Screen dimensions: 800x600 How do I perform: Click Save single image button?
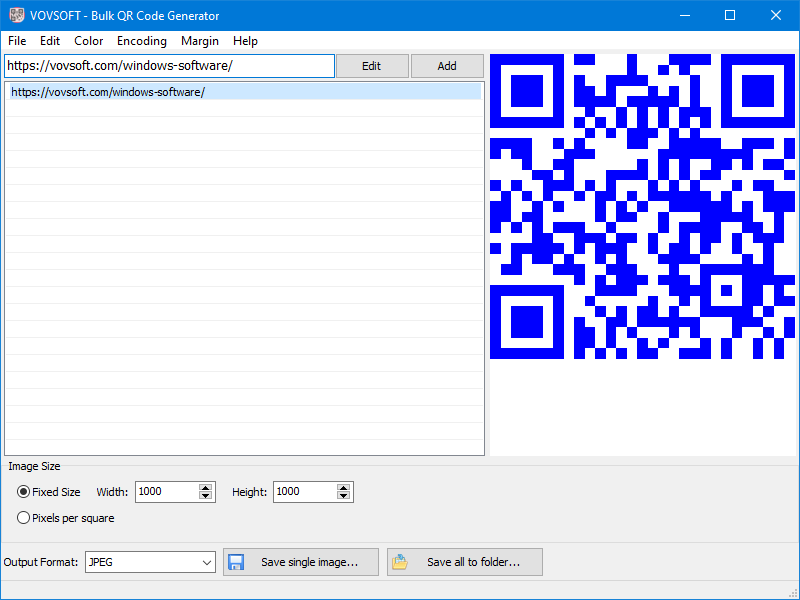(x=300, y=562)
